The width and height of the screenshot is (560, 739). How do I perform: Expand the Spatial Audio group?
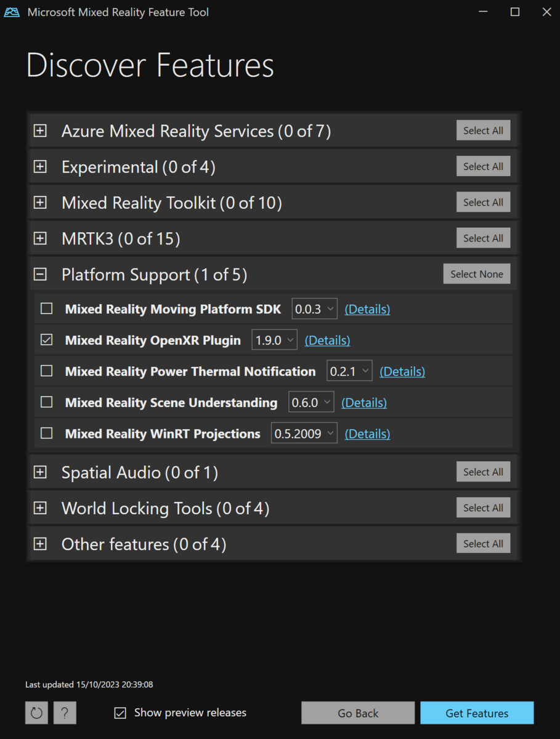click(x=40, y=472)
